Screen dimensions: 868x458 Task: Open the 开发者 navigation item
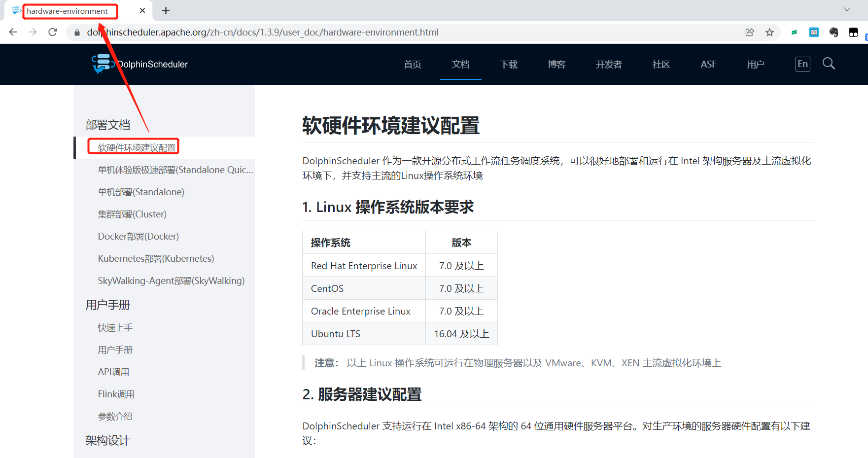pyautogui.click(x=609, y=65)
